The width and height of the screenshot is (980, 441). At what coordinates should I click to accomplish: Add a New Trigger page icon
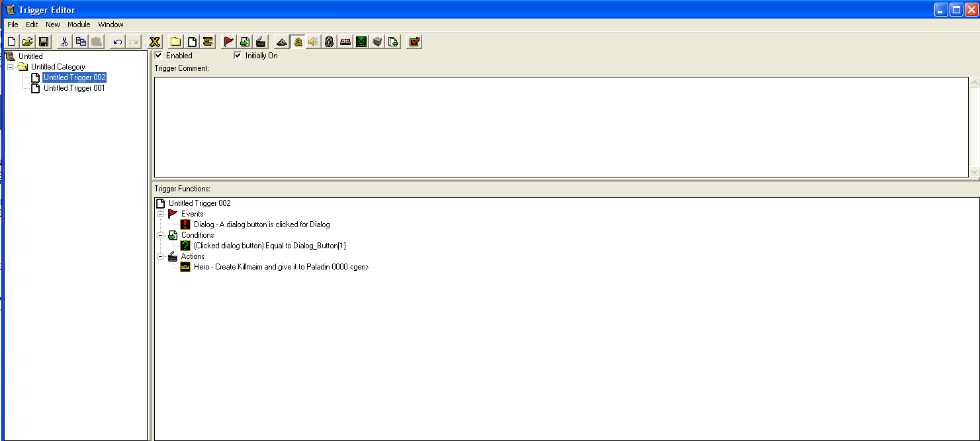[x=192, y=42]
